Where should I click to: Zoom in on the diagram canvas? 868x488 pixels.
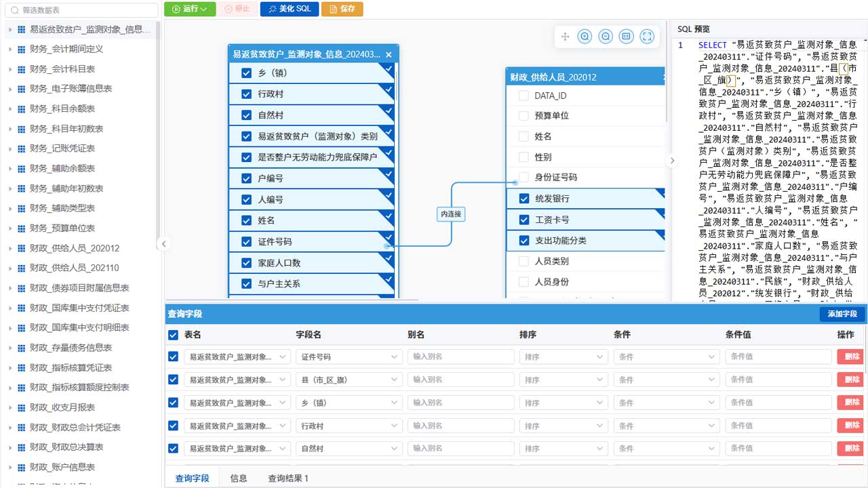pyautogui.click(x=585, y=37)
